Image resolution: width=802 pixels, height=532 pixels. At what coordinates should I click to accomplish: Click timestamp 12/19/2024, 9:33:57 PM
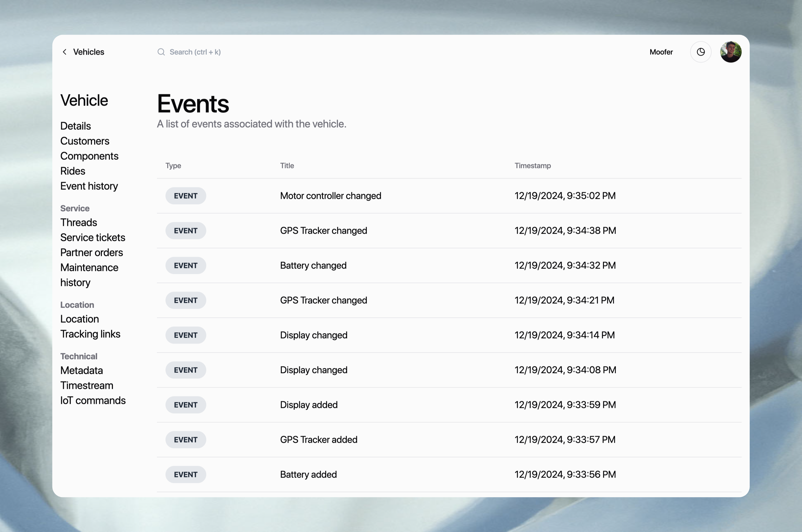coord(565,440)
